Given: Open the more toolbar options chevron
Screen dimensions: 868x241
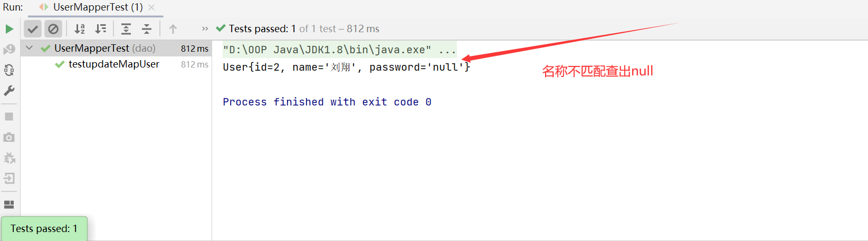Looking at the screenshot, I should click(205, 29).
